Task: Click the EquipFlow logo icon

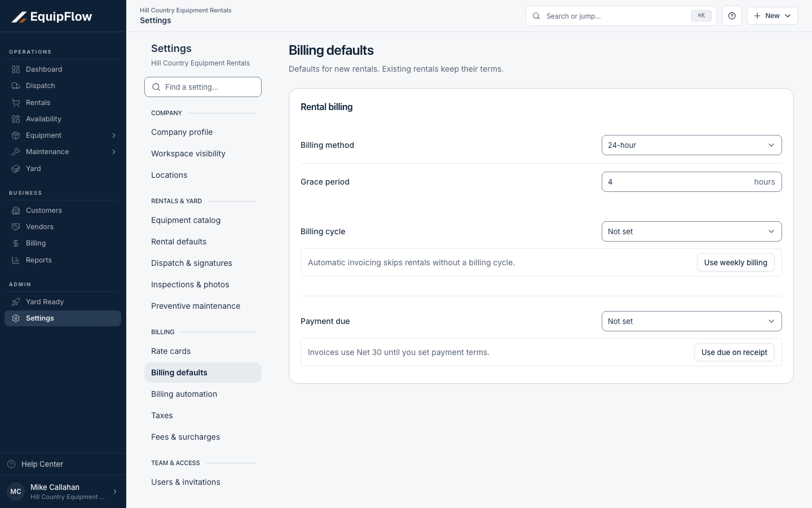Action: pos(19,17)
